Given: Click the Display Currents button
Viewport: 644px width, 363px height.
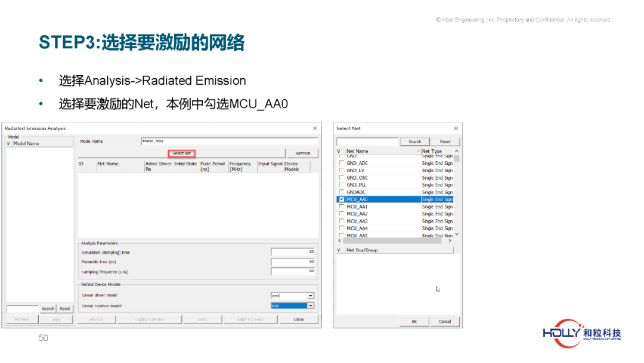Looking at the screenshot, I should pyautogui.click(x=150, y=319).
